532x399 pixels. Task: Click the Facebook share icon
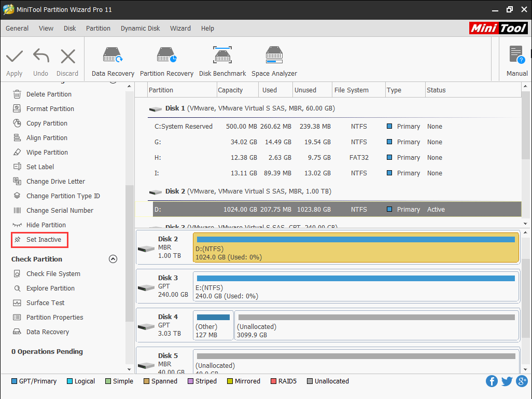coord(492,381)
